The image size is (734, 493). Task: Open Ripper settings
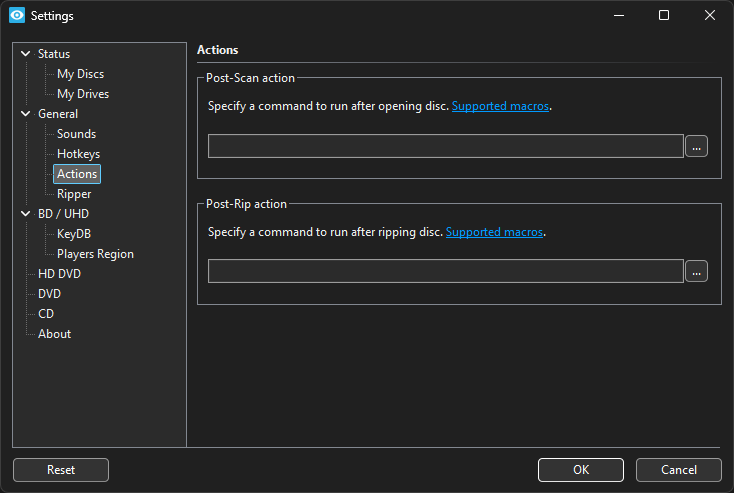(74, 194)
